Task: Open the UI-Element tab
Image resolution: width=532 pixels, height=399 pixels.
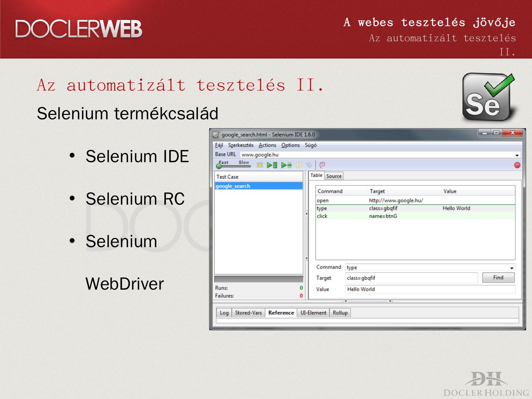Action: (313, 313)
